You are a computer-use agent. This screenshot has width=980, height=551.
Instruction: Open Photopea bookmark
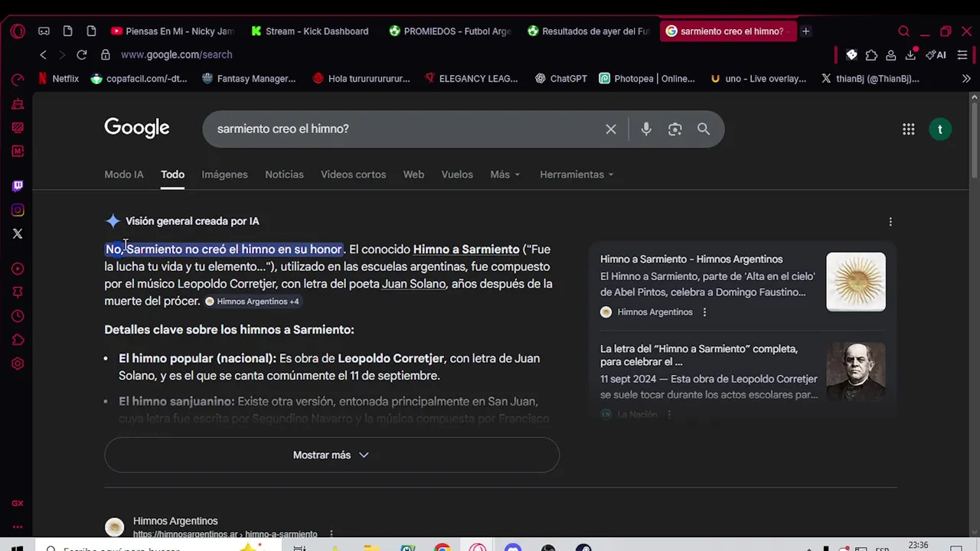point(647,78)
